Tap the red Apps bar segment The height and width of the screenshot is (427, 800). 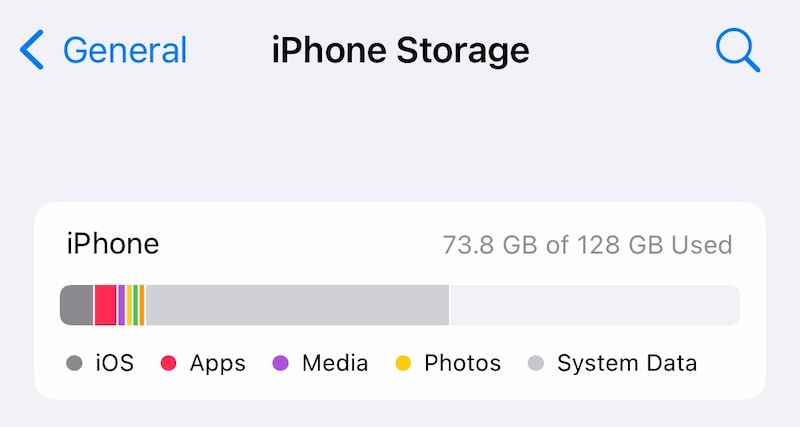tap(105, 305)
